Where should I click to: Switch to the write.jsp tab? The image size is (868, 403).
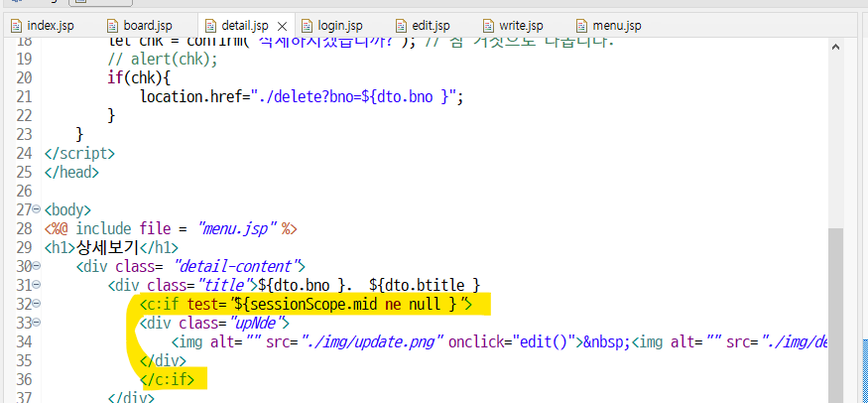[x=513, y=26]
